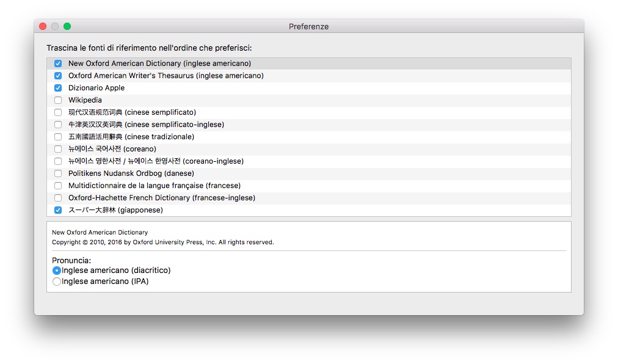Close the Preferenze window with red button
This screenshot has width=618, height=364.
pos(43,26)
